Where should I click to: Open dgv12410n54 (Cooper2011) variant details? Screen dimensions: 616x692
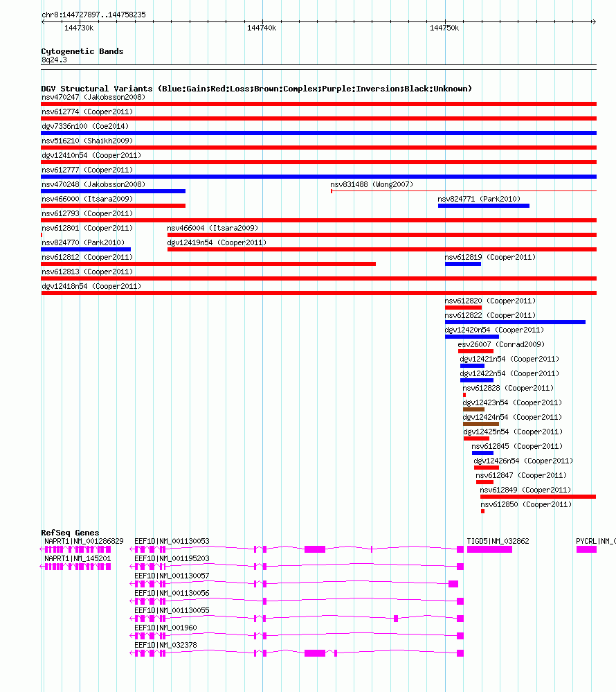(x=91, y=155)
